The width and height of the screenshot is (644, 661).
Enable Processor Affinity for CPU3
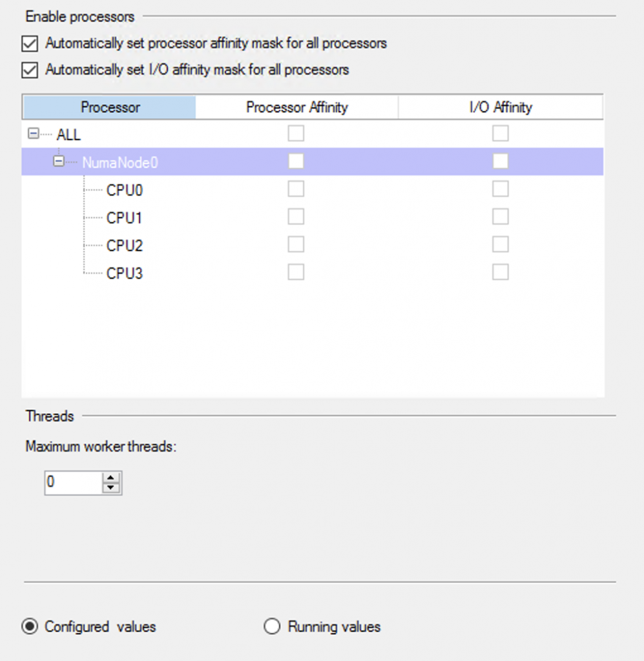296,272
